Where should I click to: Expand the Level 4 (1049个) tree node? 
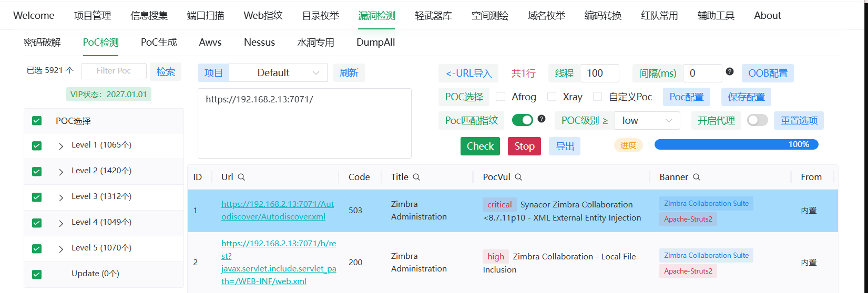coord(61,223)
